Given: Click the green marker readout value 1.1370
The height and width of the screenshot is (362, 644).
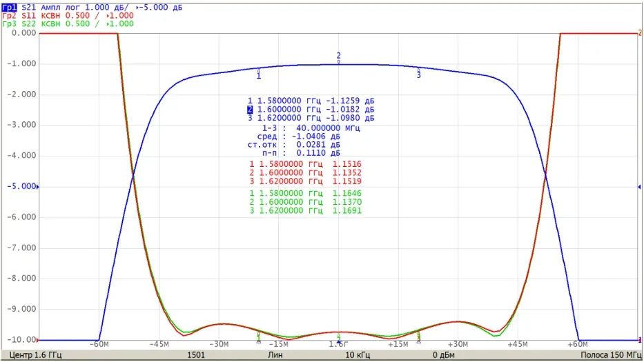Looking at the screenshot, I should pos(347,202).
